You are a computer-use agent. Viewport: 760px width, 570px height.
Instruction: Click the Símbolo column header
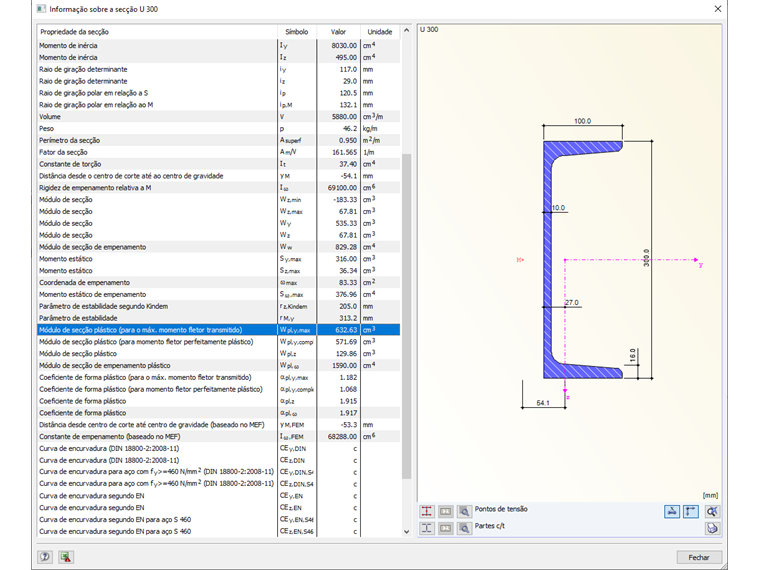296,32
